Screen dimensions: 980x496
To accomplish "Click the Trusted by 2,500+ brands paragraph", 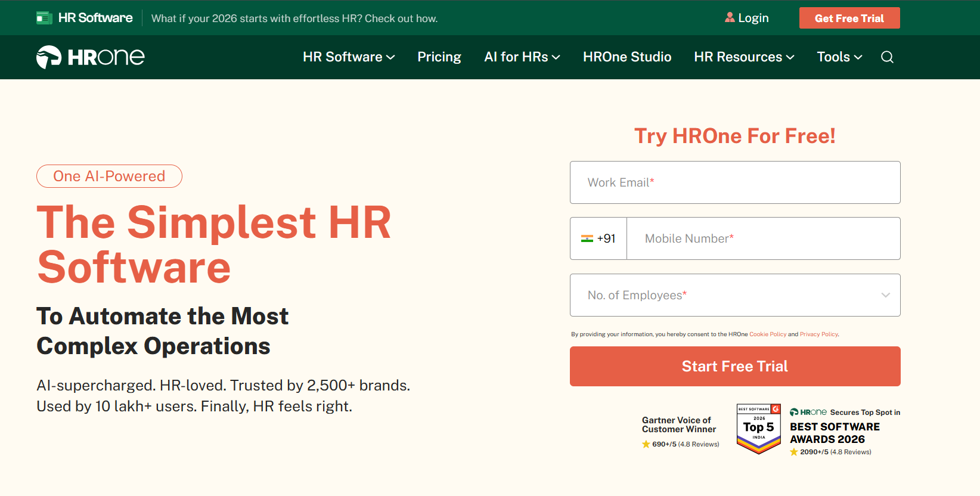I will [x=224, y=396].
